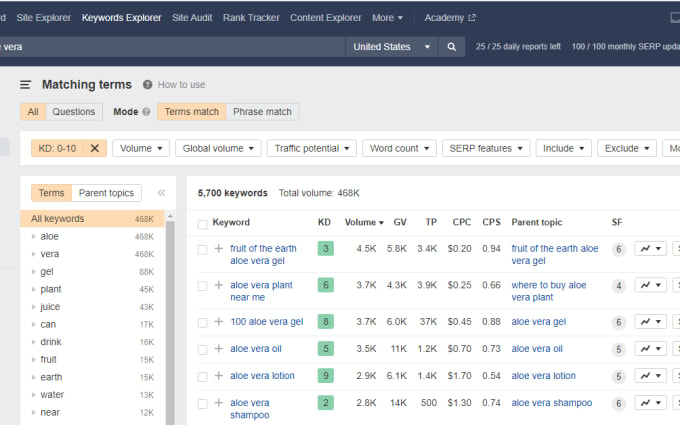Click the search magnifier button
This screenshot has height=425, width=680.
451,47
